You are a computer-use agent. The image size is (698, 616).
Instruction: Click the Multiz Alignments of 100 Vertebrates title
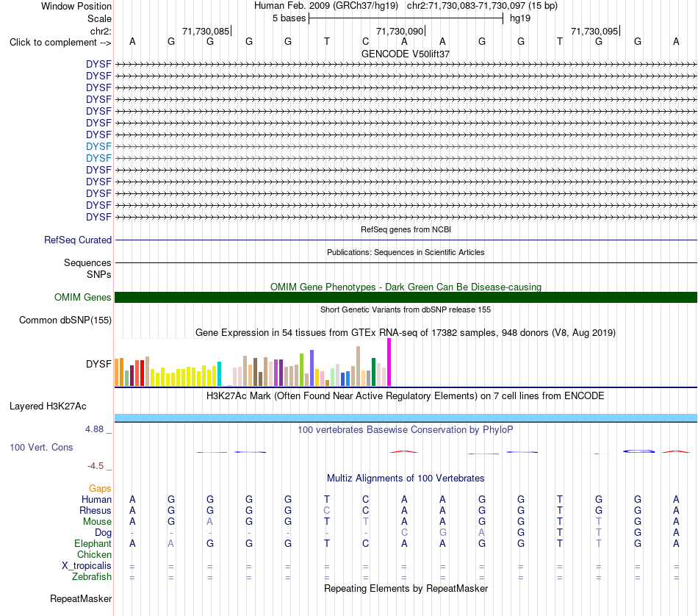tap(406, 479)
